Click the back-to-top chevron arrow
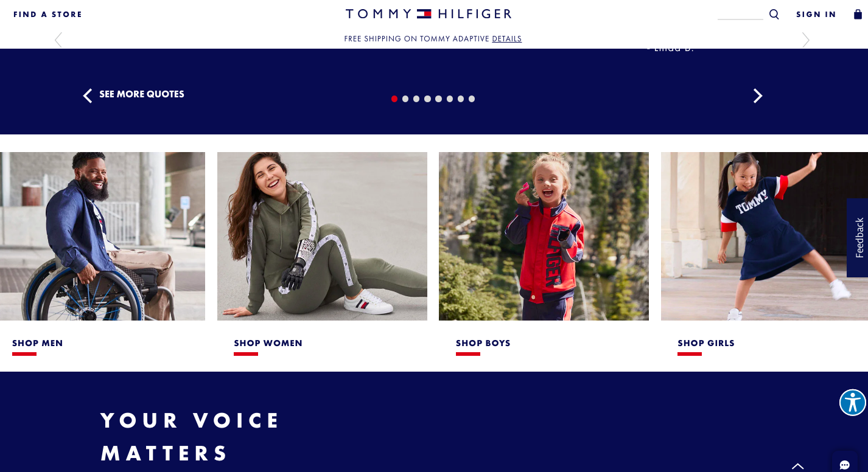Image resolution: width=868 pixels, height=472 pixels. [x=797, y=466]
